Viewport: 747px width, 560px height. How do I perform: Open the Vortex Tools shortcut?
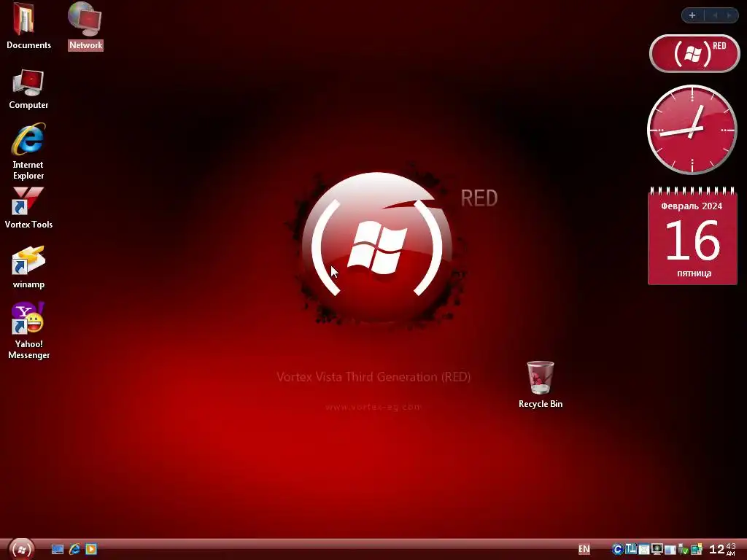click(28, 208)
